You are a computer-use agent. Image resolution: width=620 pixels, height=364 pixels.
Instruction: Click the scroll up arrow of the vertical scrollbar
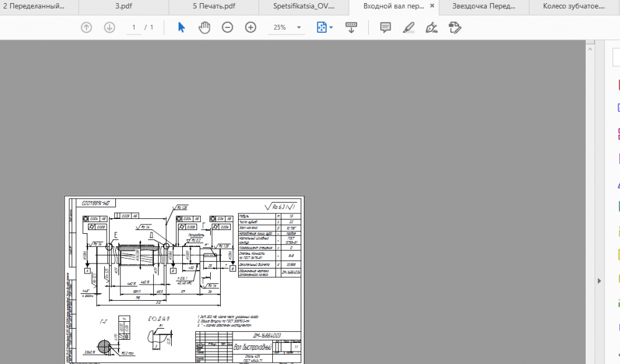point(590,46)
